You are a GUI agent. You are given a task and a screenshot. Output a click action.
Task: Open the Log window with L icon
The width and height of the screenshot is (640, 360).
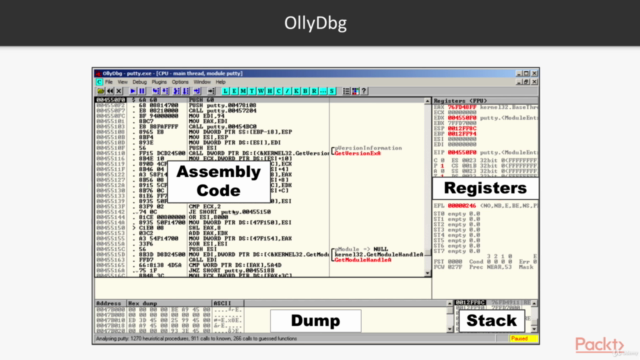point(225,91)
